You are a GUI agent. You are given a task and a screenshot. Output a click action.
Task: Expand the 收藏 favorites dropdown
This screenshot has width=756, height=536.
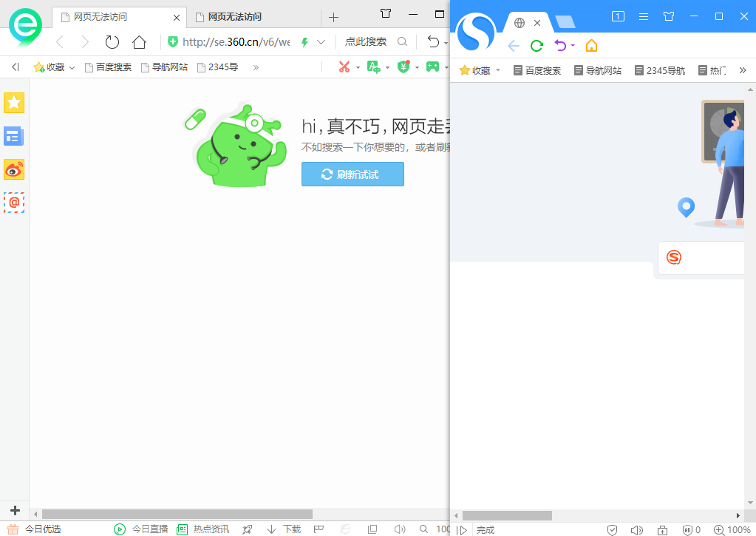pos(72,67)
